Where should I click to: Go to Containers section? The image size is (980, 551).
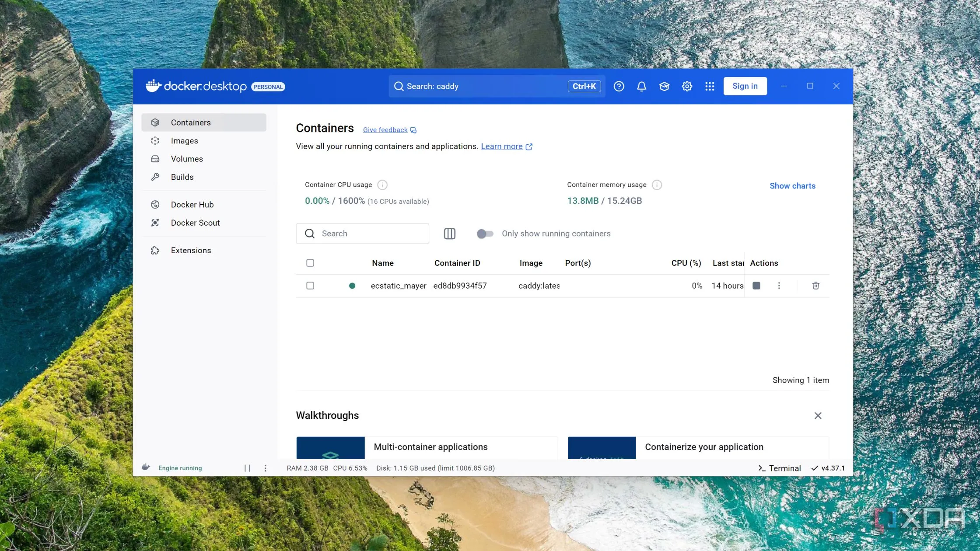(204, 122)
